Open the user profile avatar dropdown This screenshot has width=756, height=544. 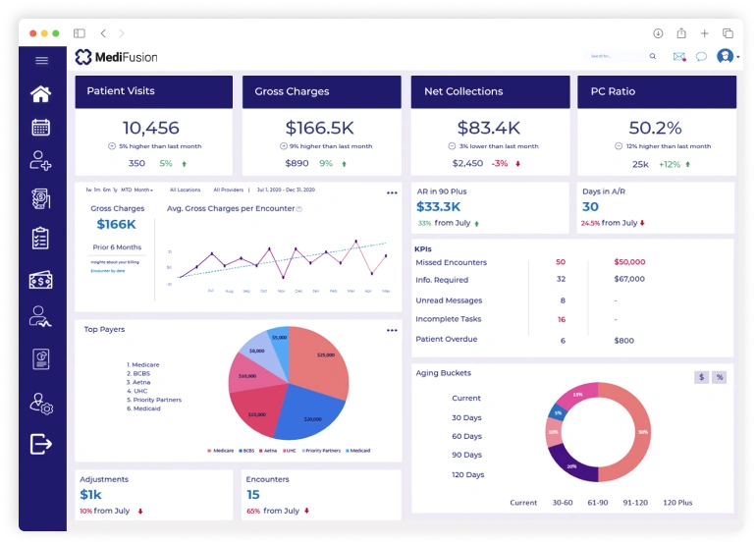(727, 57)
